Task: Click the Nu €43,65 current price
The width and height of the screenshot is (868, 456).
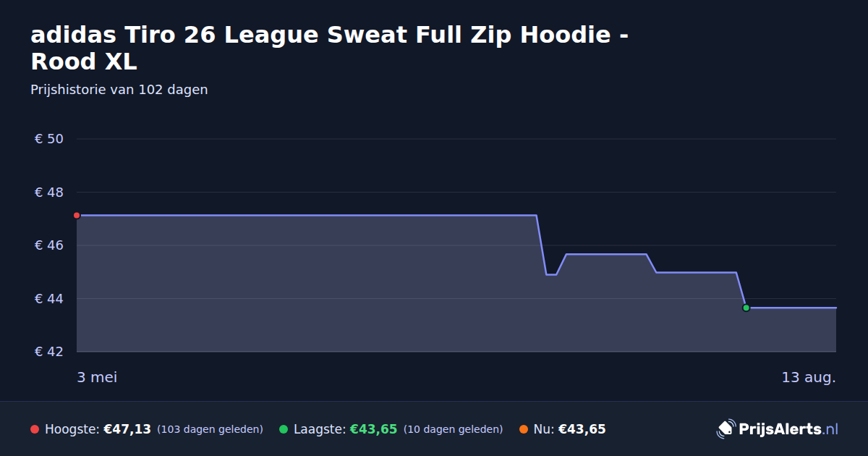Action: click(582, 429)
